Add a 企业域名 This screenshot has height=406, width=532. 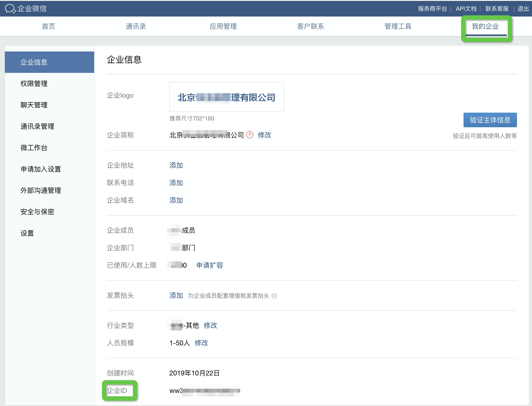tap(176, 200)
